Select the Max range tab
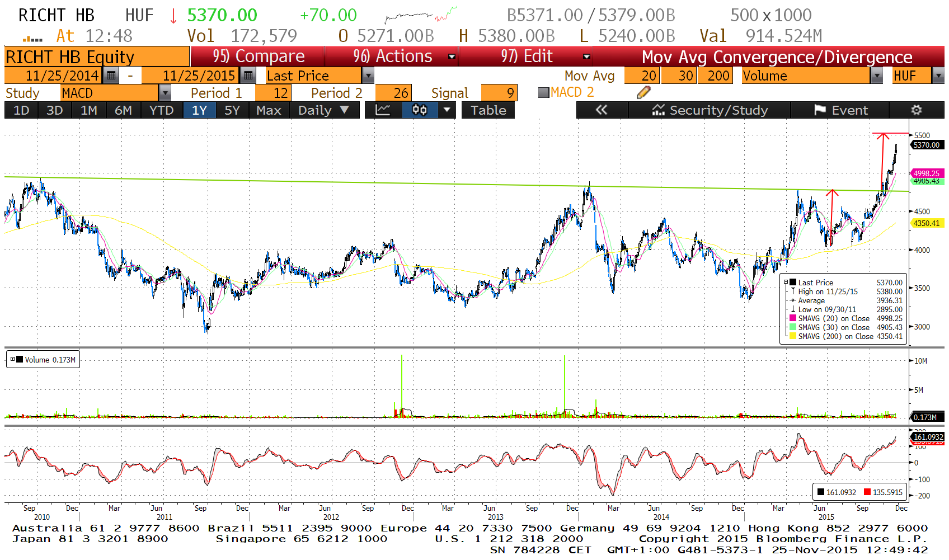This screenshot has height=560, width=949. click(x=269, y=110)
